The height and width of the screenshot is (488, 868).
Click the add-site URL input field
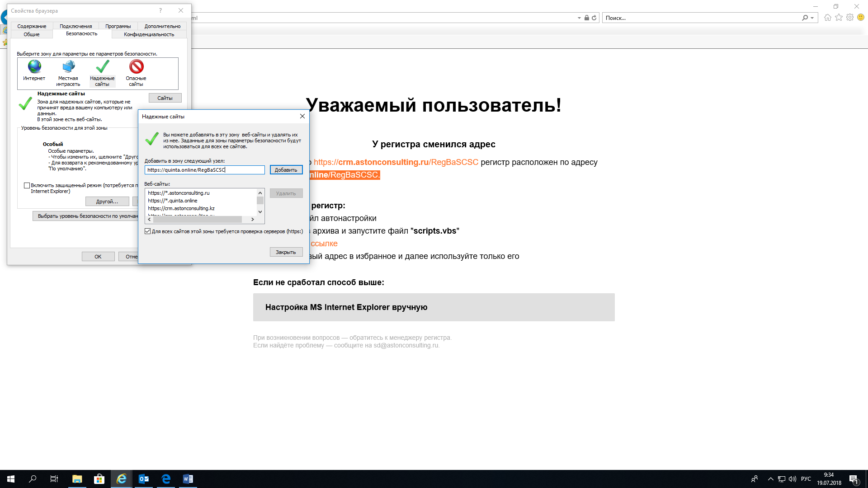tap(204, 170)
